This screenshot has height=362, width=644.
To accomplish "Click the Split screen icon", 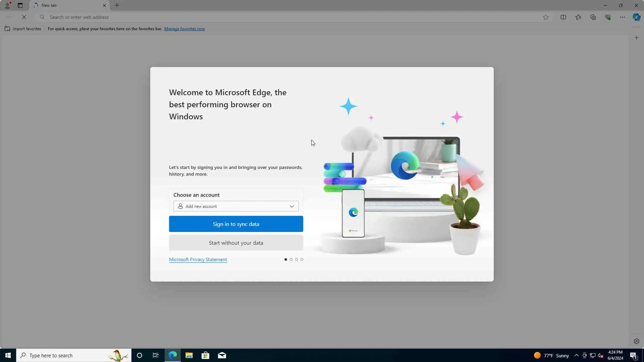I will pos(563,17).
